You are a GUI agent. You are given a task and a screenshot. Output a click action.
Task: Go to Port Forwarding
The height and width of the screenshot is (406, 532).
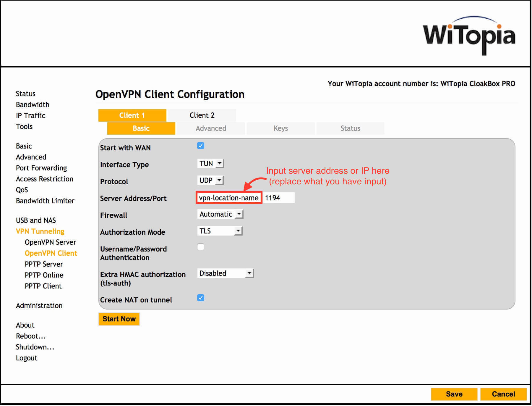[41, 168]
